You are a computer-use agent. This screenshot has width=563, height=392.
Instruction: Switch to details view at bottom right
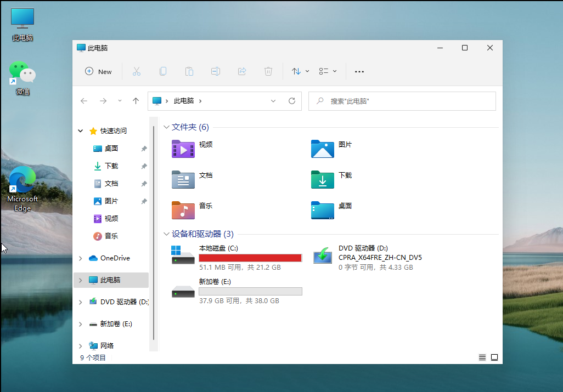(482, 357)
